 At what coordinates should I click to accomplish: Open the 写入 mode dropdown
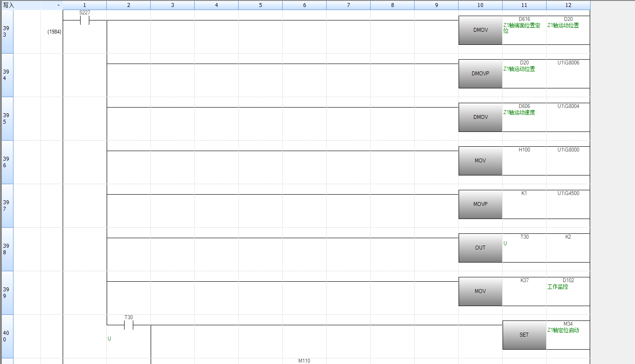click(58, 5)
